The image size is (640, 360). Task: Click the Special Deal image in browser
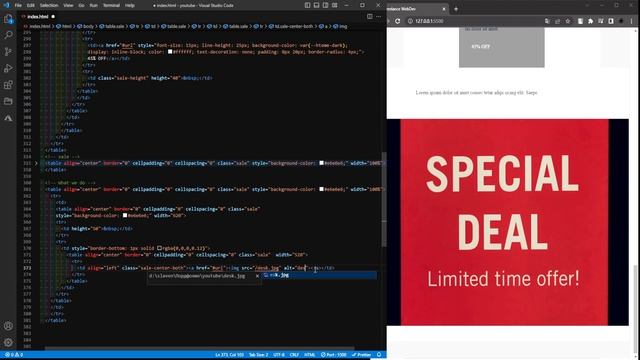tap(507, 222)
